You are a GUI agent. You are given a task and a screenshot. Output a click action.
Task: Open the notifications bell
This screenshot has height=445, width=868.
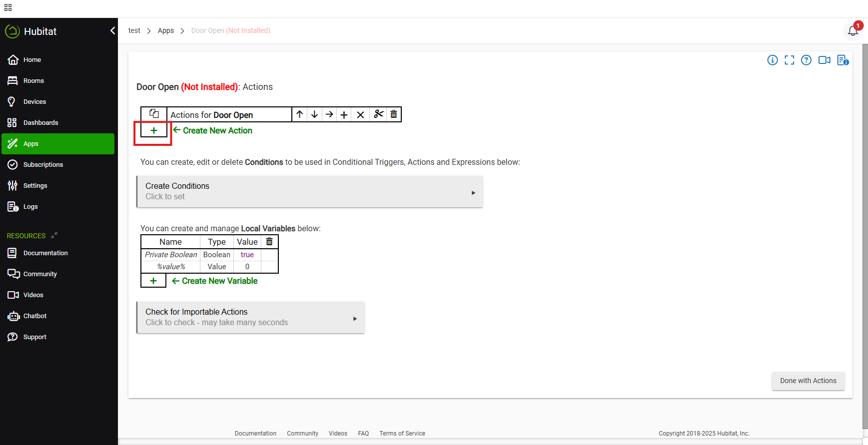coord(853,31)
